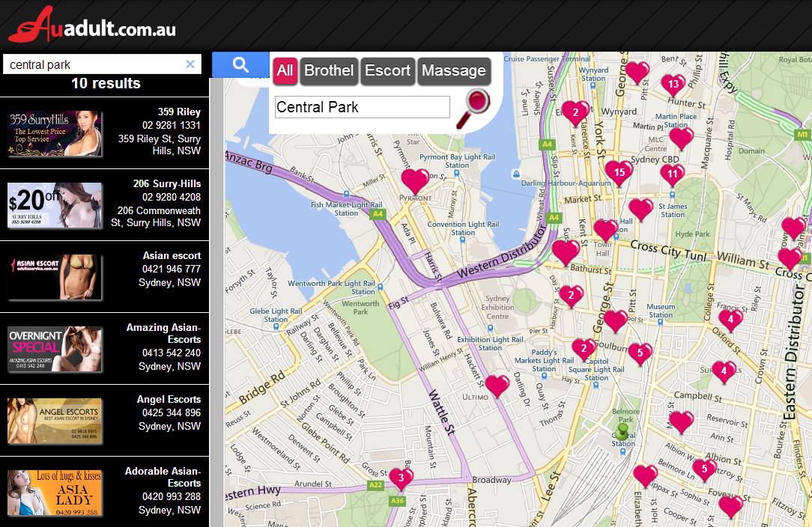812x527 pixels.
Task: Click the results list vertical scrollbar
Action: [x=216, y=303]
